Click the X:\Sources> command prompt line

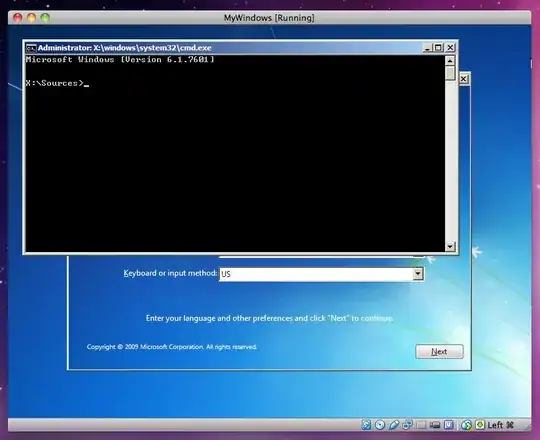click(x=57, y=83)
